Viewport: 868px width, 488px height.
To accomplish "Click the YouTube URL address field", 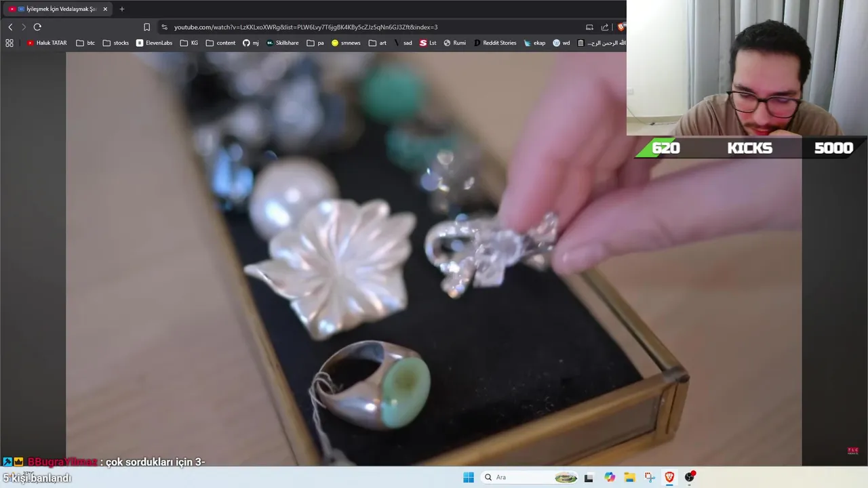I will (306, 27).
